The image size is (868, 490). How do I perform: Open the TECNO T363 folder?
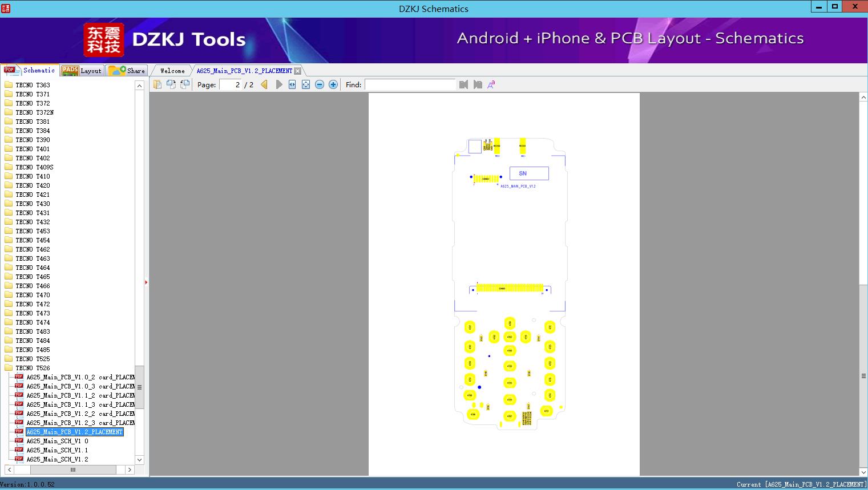click(x=33, y=85)
